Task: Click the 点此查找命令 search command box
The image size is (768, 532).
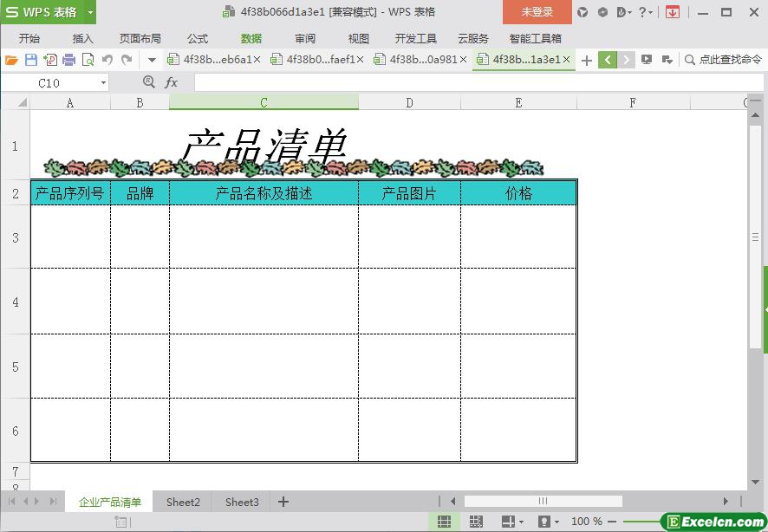Action: point(723,60)
